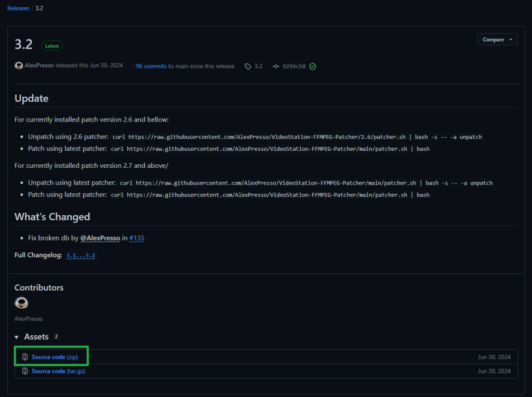Image resolution: width=532 pixels, height=397 pixels.
Task: Click the file icon beside Source code (zip)
Action: click(x=25, y=357)
